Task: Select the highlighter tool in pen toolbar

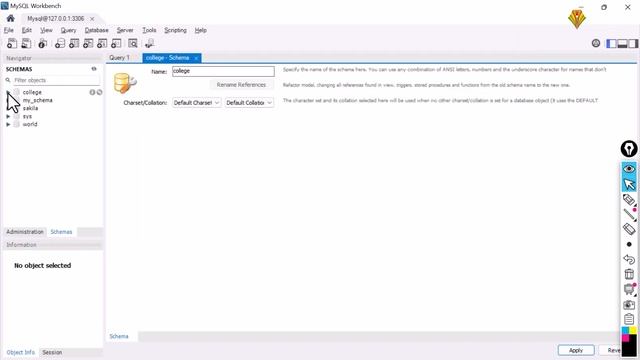Action: point(629,200)
